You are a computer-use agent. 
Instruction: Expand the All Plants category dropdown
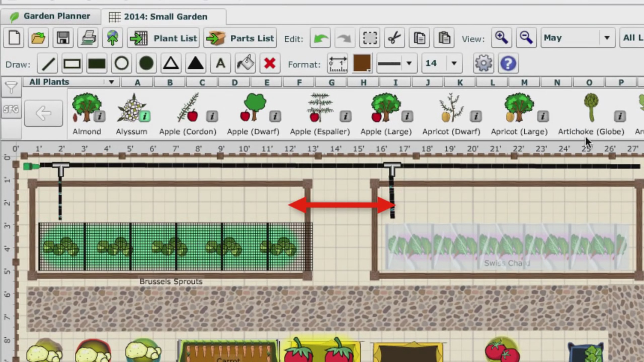coord(71,82)
